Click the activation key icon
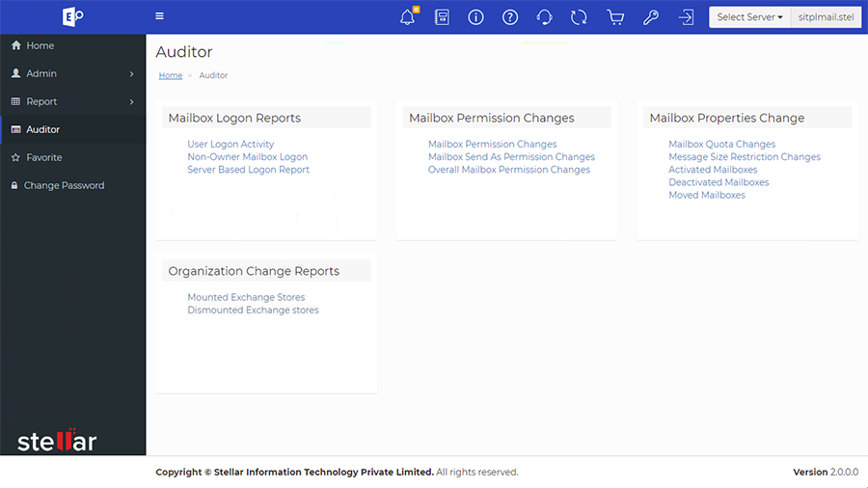This screenshot has width=868, height=488. 651,17
